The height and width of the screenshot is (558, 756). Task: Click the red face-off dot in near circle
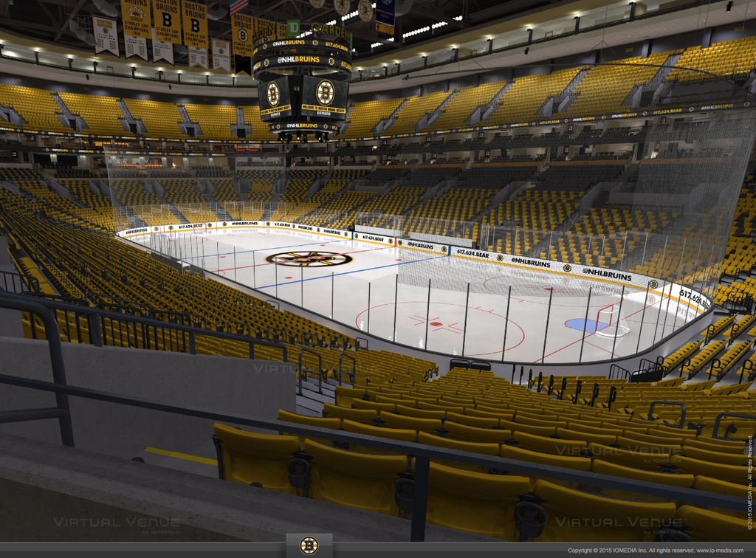click(x=436, y=323)
